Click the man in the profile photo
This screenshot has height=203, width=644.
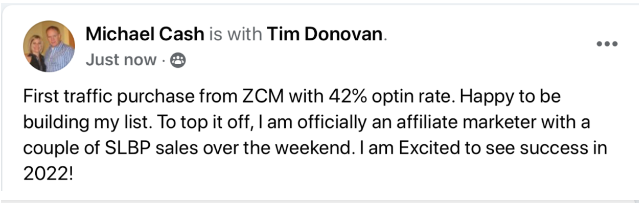point(57,48)
